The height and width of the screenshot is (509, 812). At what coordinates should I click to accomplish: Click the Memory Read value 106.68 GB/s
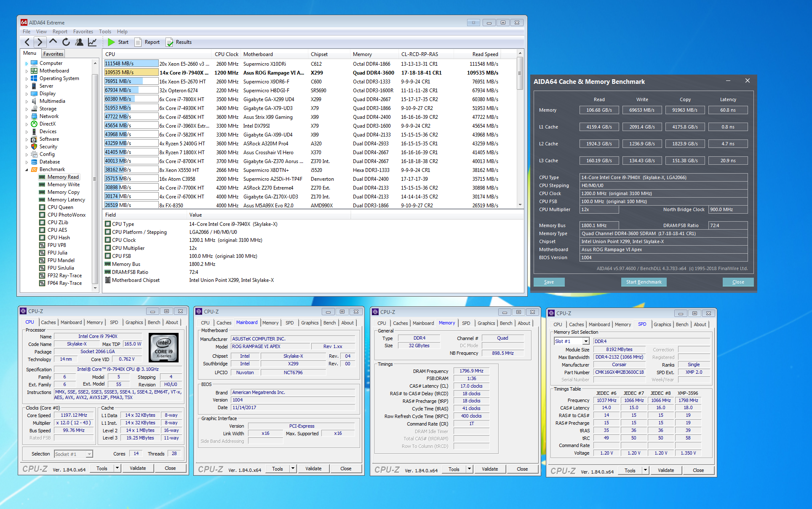click(599, 110)
